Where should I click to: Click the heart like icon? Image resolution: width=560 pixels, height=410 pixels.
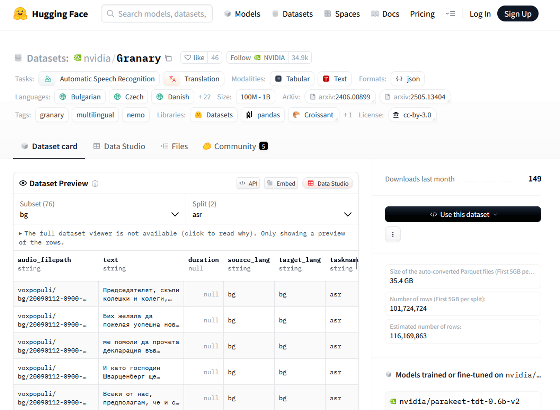188,58
